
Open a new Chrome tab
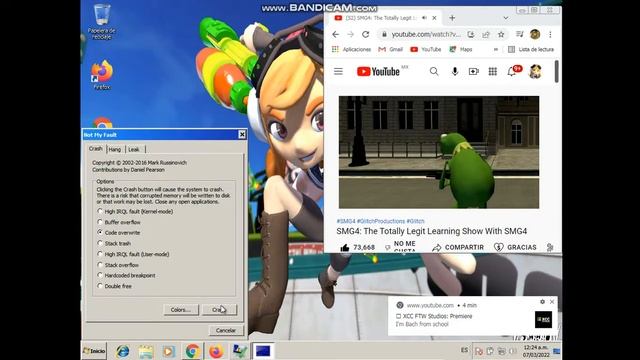click(x=452, y=18)
